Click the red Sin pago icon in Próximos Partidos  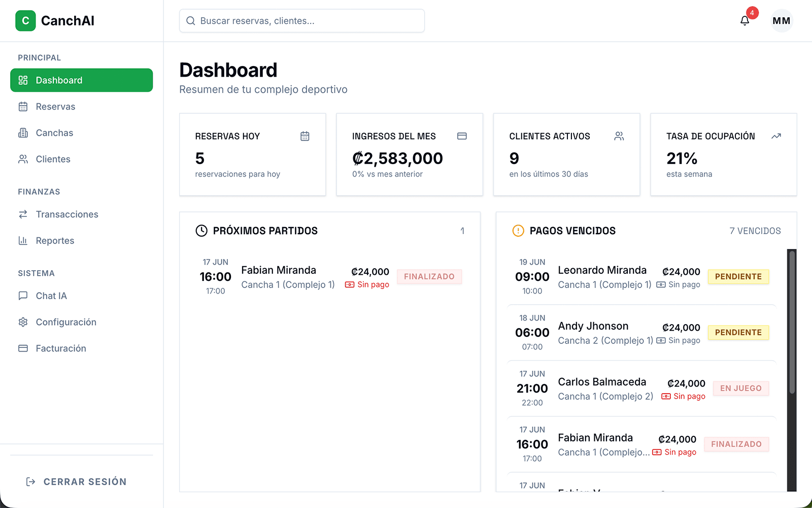click(350, 284)
